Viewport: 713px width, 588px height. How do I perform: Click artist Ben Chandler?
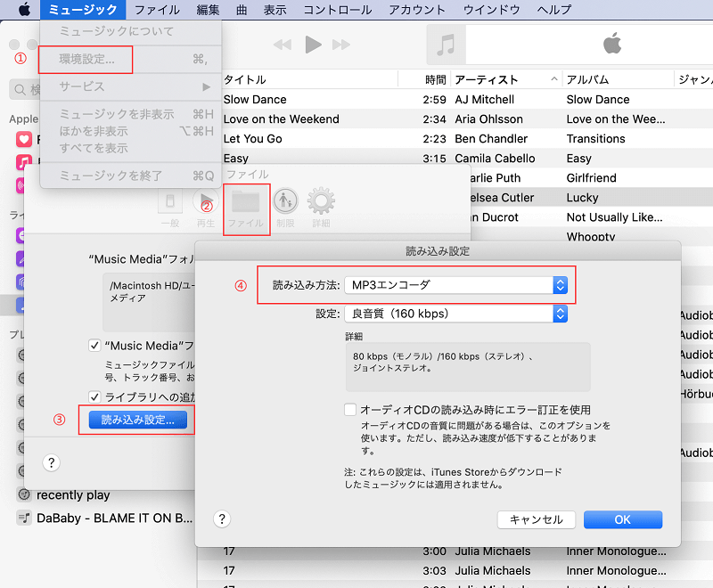[x=491, y=139]
